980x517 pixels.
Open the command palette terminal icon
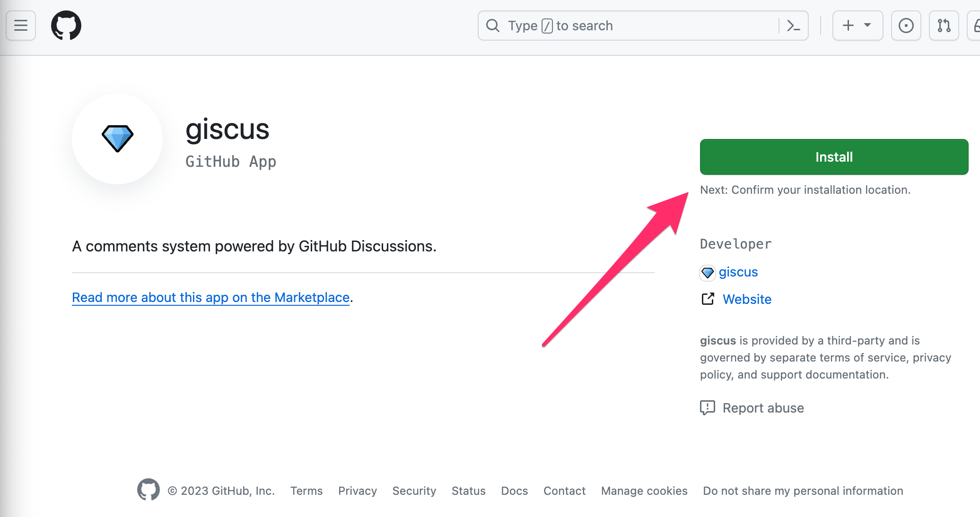794,25
